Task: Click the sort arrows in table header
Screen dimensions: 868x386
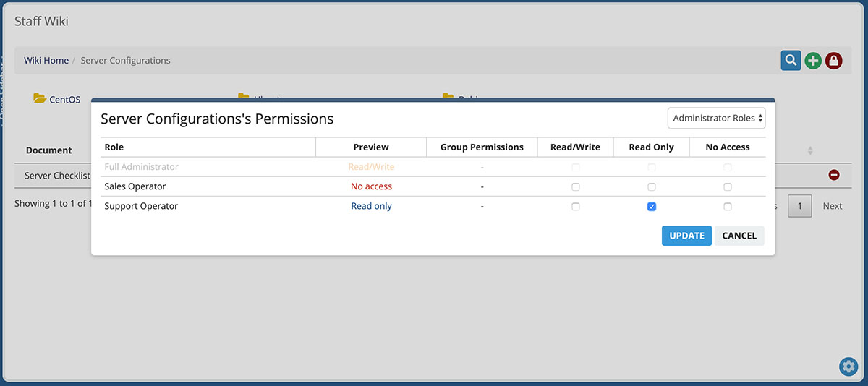Action: pyautogui.click(x=810, y=150)
